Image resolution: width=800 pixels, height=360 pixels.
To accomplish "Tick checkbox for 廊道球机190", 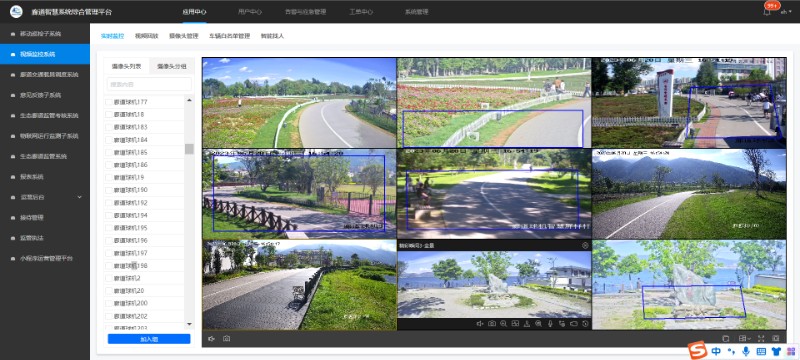I will 108,190.
